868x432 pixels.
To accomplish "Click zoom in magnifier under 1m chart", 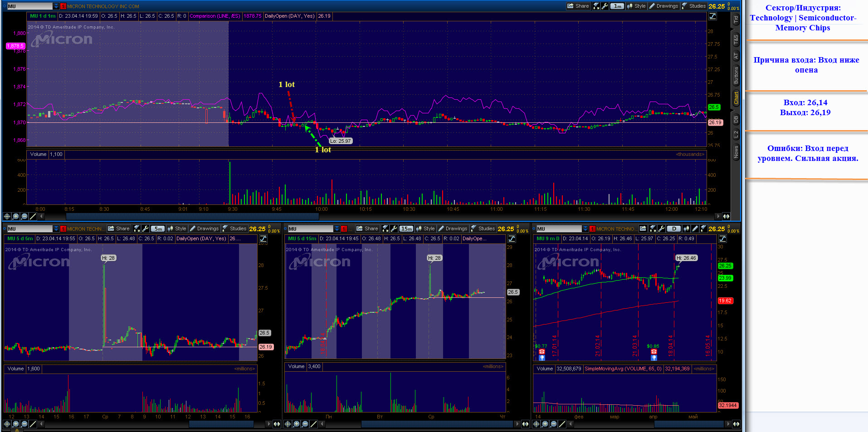I will point(15,216).
